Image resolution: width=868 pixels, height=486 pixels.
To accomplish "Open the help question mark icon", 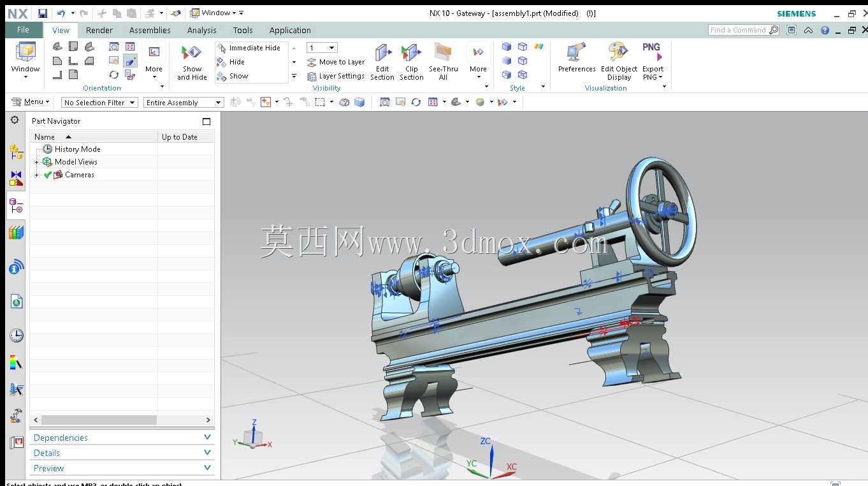I will click(825, 30).
